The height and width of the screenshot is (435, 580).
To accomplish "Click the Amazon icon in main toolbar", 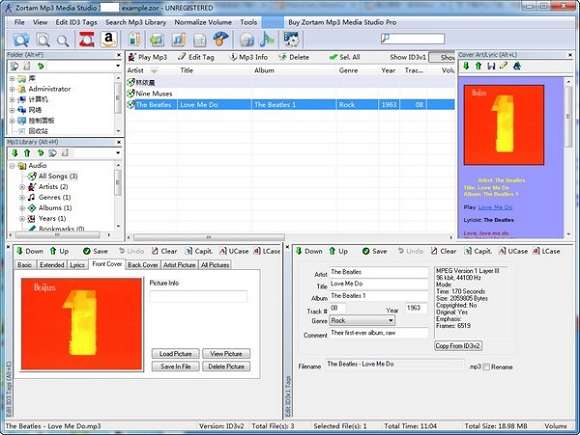I will (x=108, y=39).
